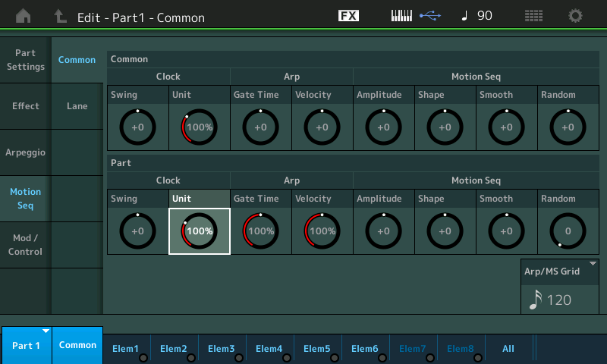Select the Part Gate Time knob
The height and width of the screenshot is (364, 607).
(x=261, y=231)
